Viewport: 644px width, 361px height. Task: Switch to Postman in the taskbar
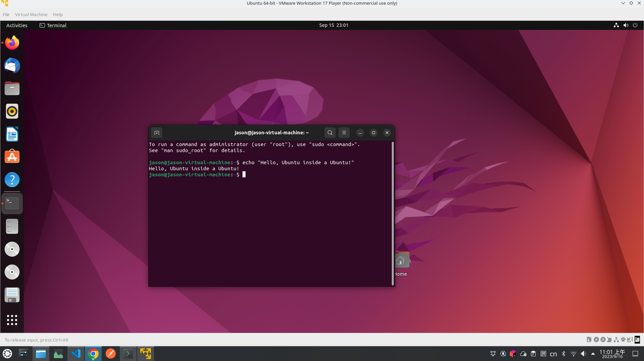coord(111,354)
